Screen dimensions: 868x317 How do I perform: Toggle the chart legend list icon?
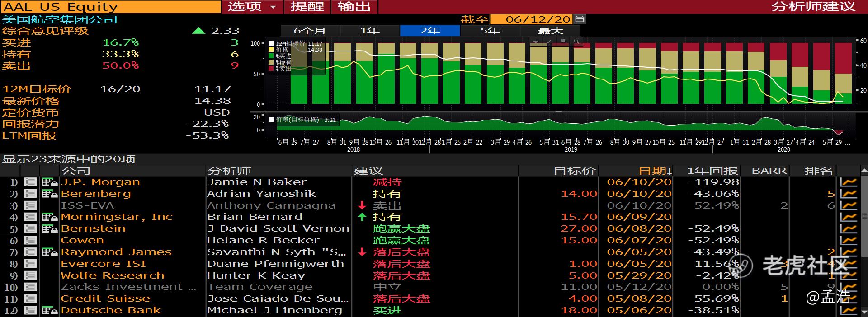tap(563, 42)
